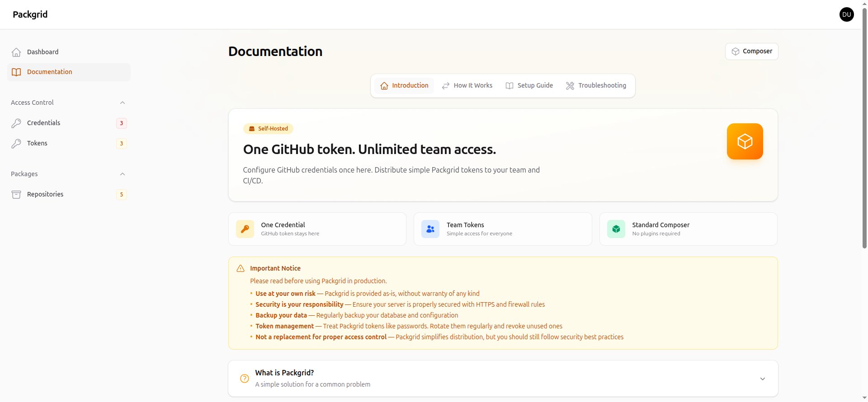This screenshot has width=868, height=402.
Task: Click 'A simple solution for a common problem' text
Action: tap(312, 384)
